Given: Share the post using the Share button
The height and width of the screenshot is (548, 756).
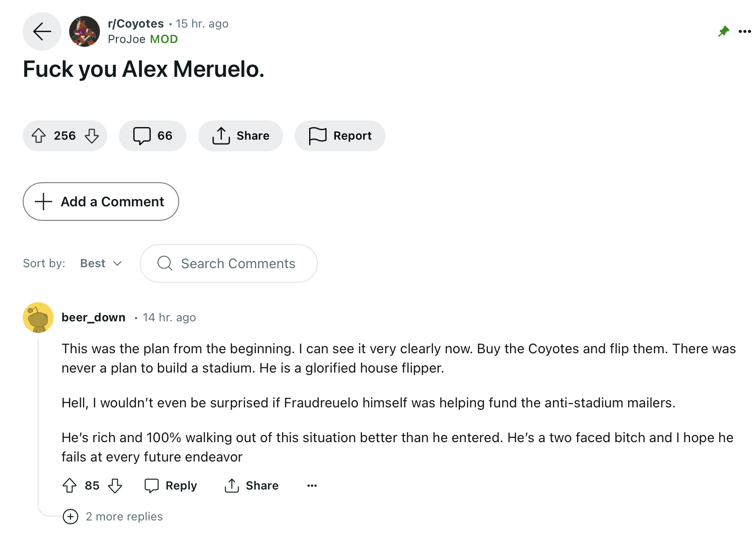Looking at the screenshot, I should coord(241,136).
